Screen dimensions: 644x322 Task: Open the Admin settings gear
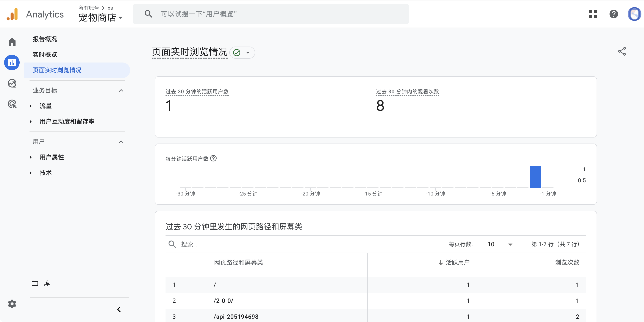coord(12,304)
